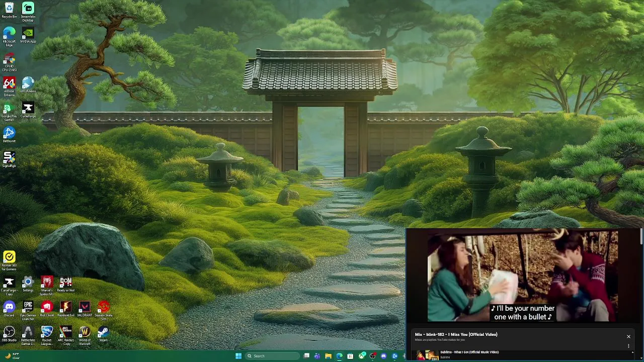This screenshot has width=644, height=362.
Task: Launch Riot Client shortcut
Action: pos(47,309)
